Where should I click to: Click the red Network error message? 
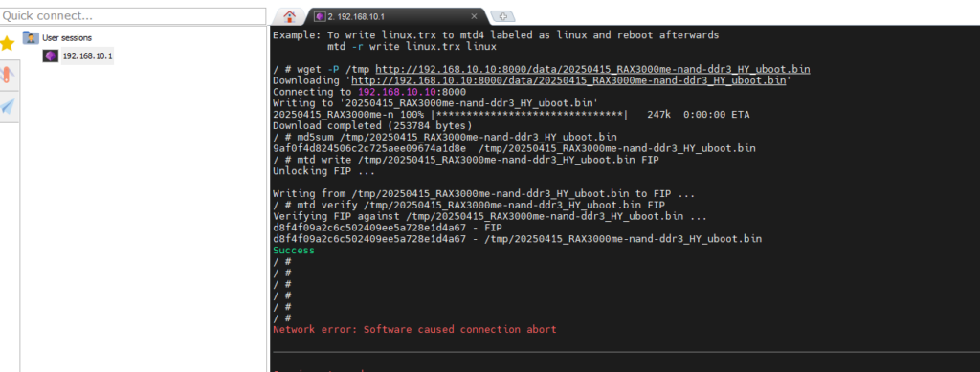point(414,329)
